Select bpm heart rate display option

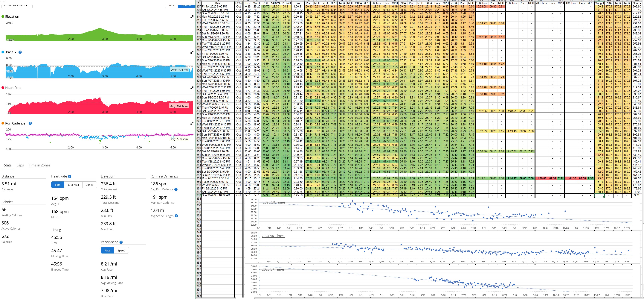click(x=58, y=185)
